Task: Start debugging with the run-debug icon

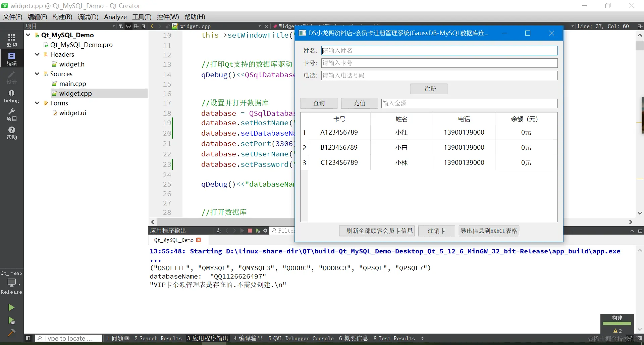Action: click(x=11, y=321)
